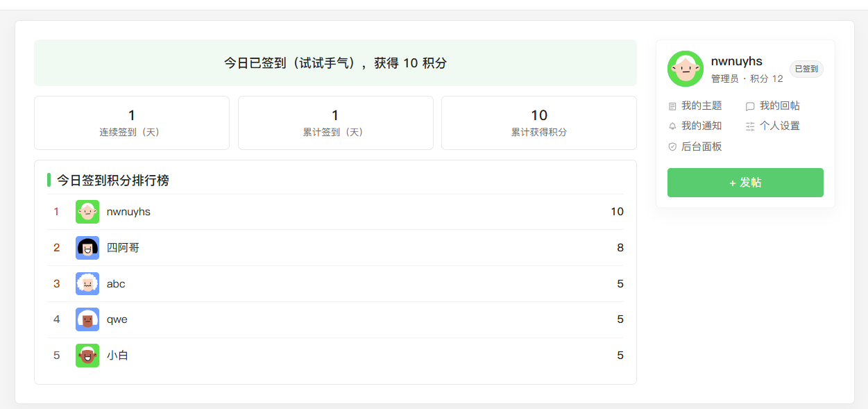Click the 后台面板 shield icon
This screenshot has height=409, width=868.
[672, 147]
